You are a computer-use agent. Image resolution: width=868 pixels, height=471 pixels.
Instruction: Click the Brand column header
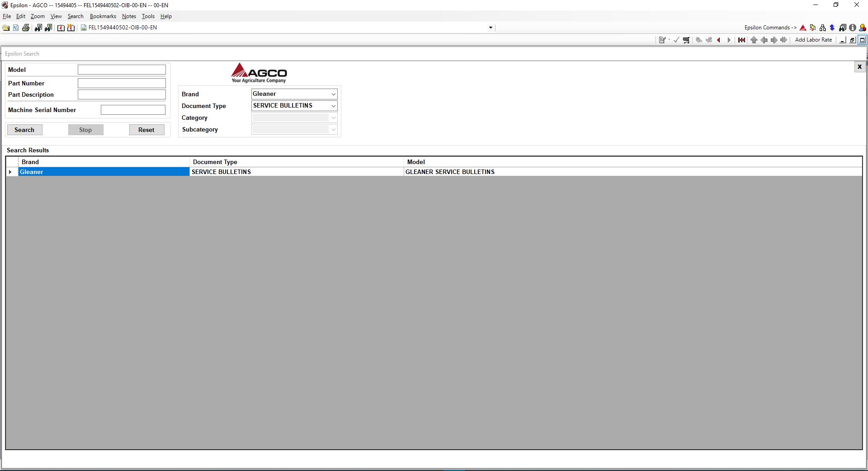pos(104,162)
